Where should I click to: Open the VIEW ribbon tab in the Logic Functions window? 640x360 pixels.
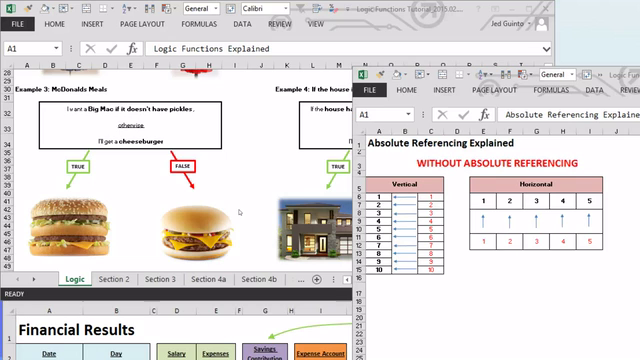316,24
